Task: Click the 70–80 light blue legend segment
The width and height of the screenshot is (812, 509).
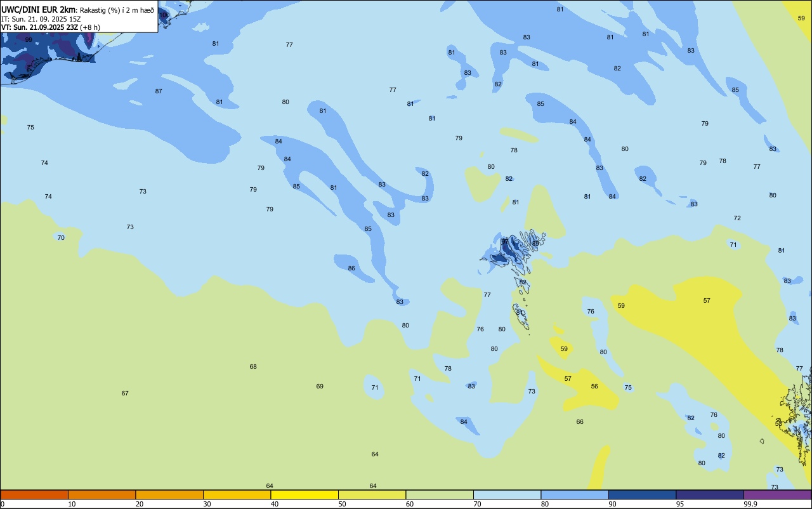Action: point(507,494)
